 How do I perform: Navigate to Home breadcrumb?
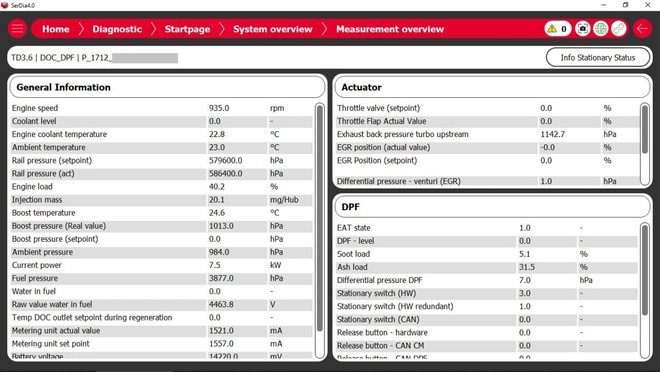(x=56, y=29)
